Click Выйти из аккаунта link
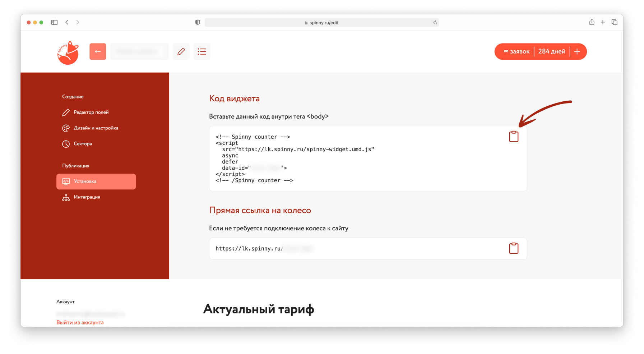The height and width of the screenshot is (354, 644). (80, 322)
